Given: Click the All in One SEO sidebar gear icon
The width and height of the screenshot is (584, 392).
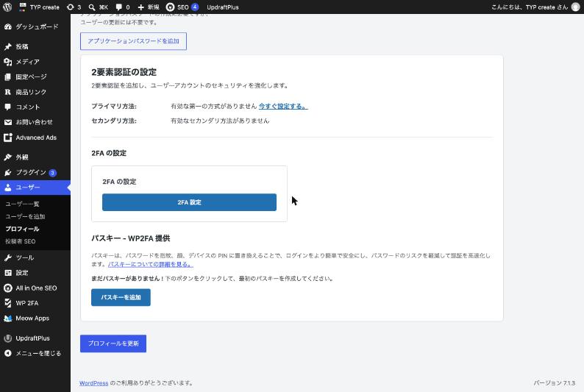Looking at the screenshot, I should 8,288.
